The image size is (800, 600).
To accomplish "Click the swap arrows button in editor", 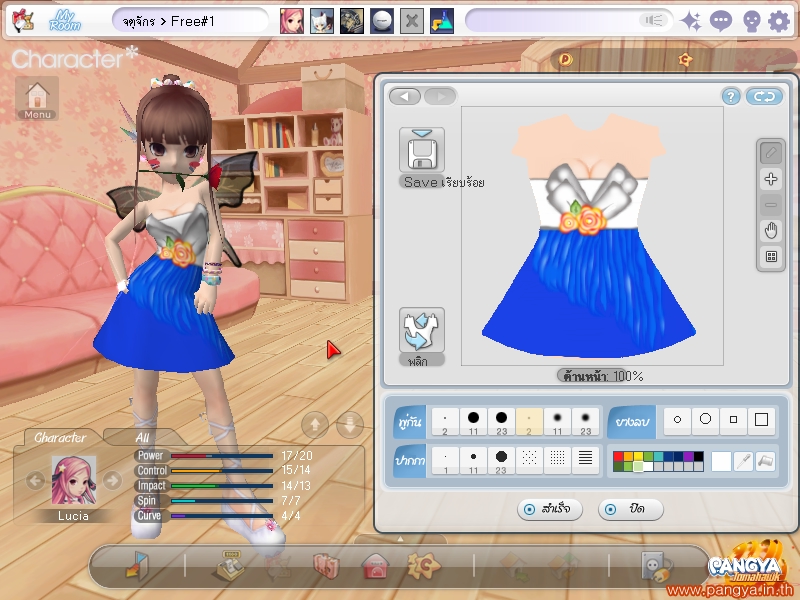I will click(x=764, y=96).
